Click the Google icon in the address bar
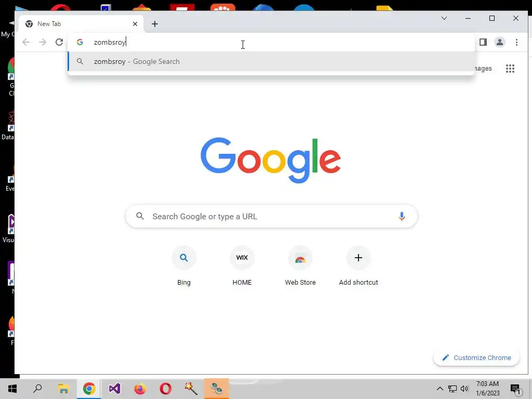This screenshot has width=532, height=399. pos(80,42)
